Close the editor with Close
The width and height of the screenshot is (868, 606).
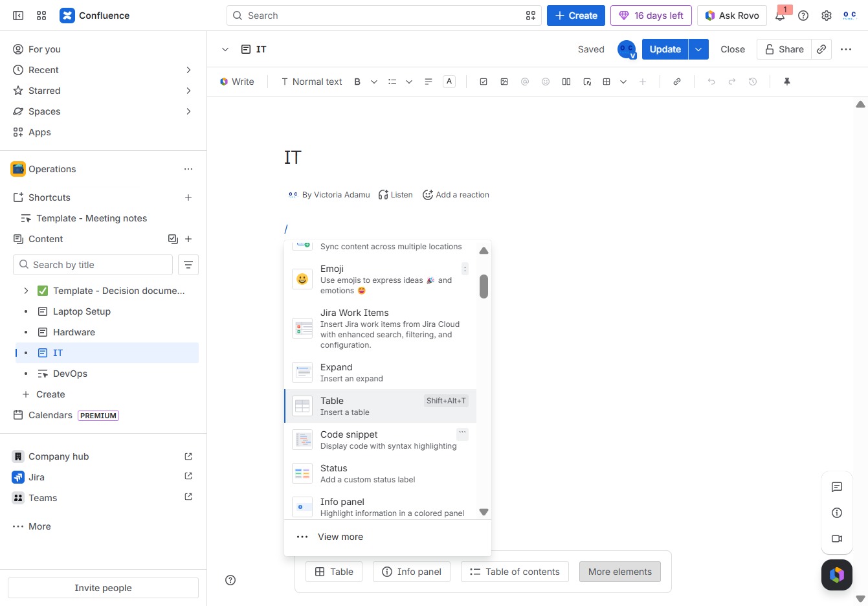(x=733, y=49)
